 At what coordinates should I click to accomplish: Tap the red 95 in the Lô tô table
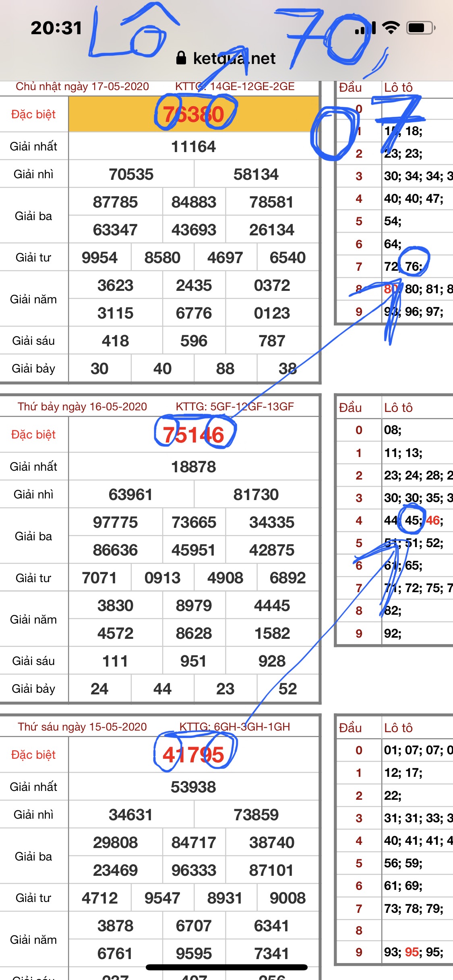pos(412,952)
